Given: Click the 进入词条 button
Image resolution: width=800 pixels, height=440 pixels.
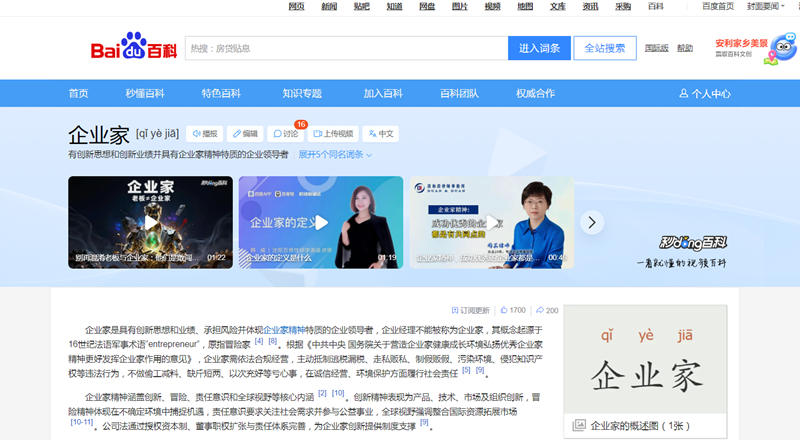Looking at the screenshot, I should [539, 48].
